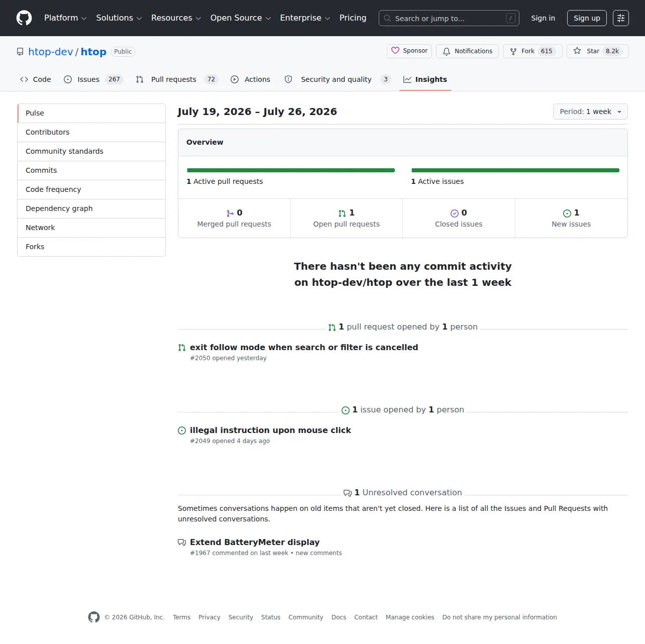Screen dimensions: 645x644
Task: Select Dependency graph in the sidebar
Action: coord(91,208)
